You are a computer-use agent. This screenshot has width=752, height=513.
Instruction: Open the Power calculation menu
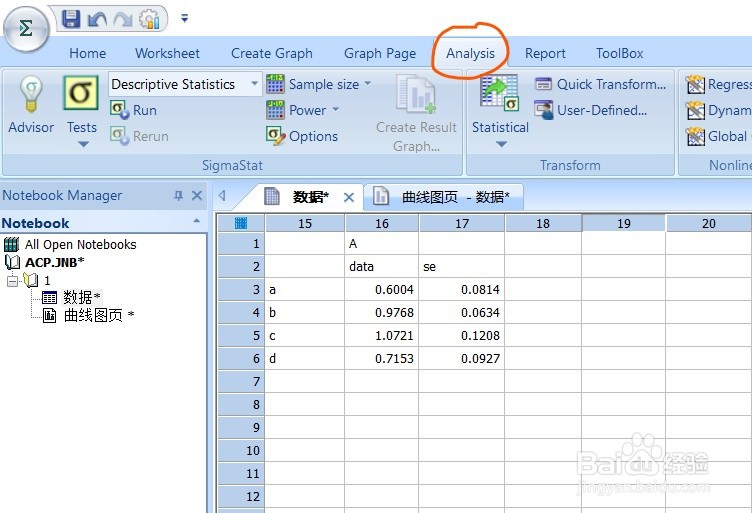point(303,110)
